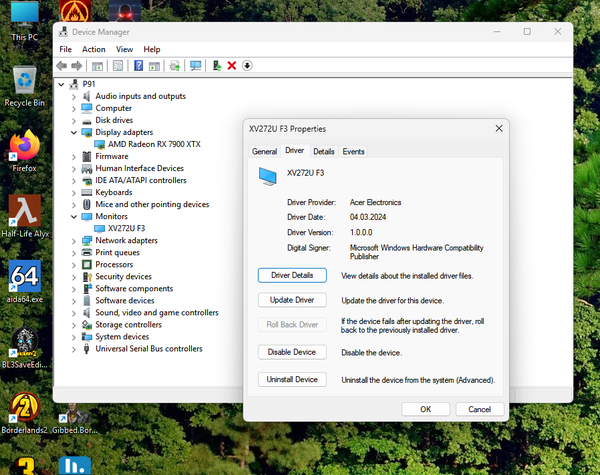Image resolution: width=600 pixels, height=475 pixels.
Task: Click the BL3SaveEdi... desktop shortcut
Action: point(24,348)
